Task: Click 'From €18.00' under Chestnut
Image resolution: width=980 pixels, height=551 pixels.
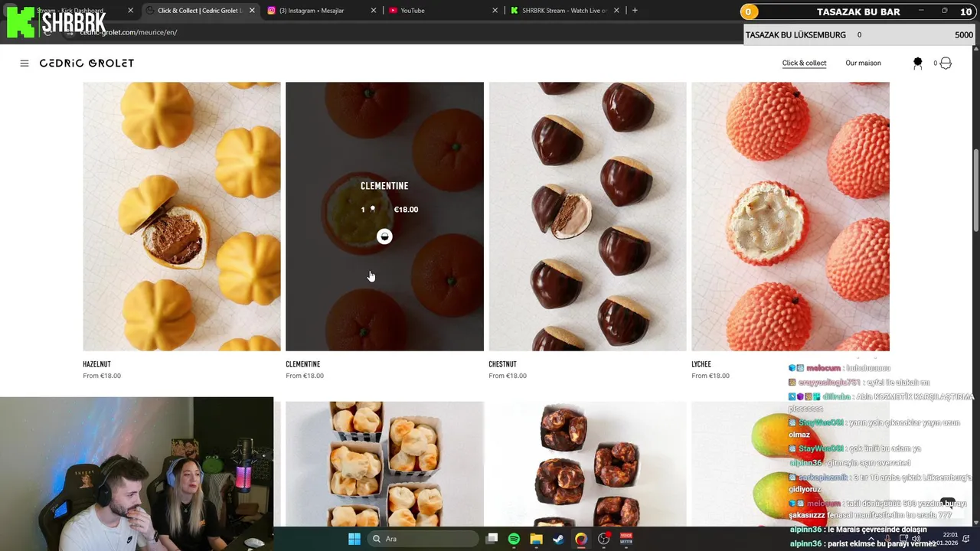Action: point(508,376)
